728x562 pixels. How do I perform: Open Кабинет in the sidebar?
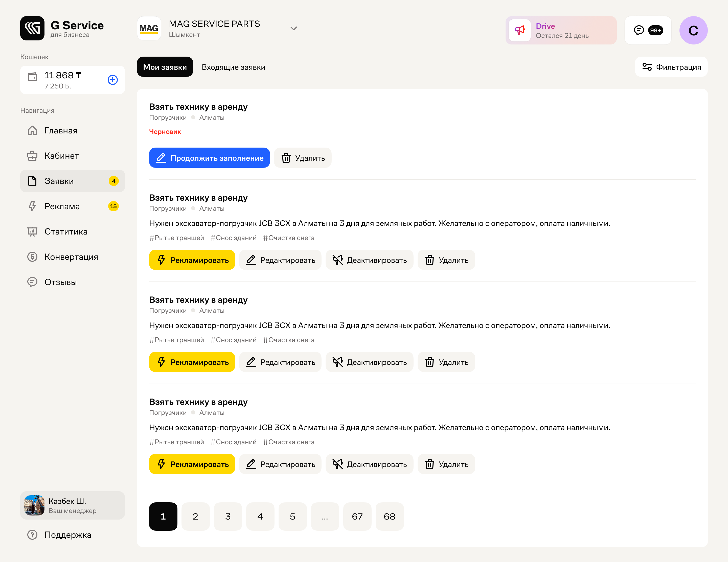72,156
